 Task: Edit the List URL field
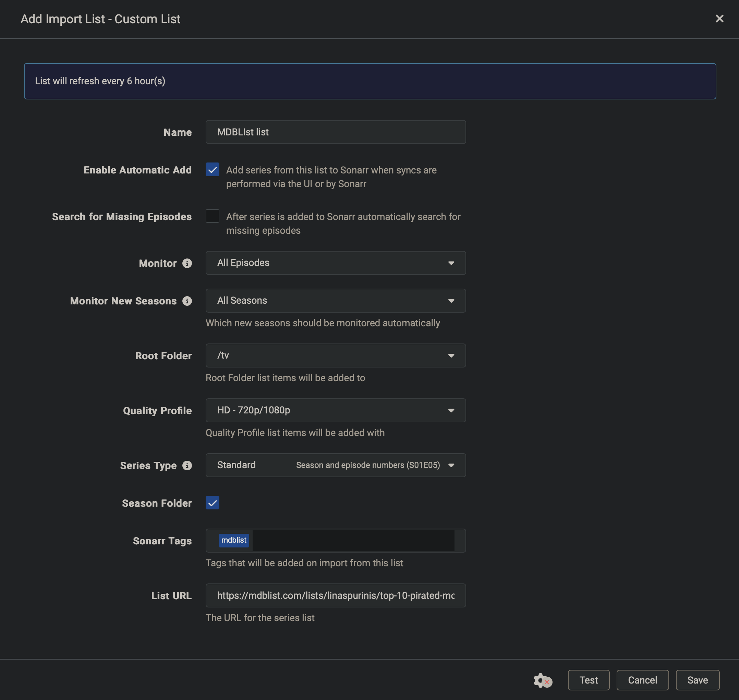pyautogui.click(x=335, y=595)
